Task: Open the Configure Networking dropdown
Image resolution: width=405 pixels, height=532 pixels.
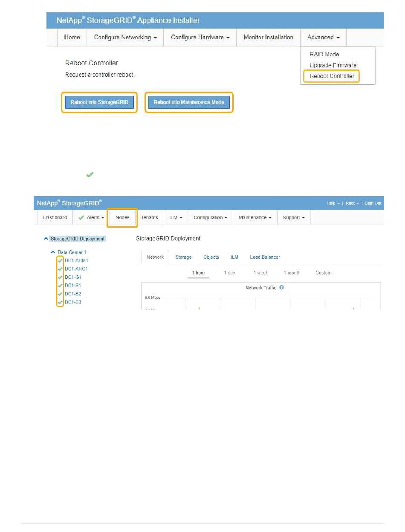Action: 125,38
